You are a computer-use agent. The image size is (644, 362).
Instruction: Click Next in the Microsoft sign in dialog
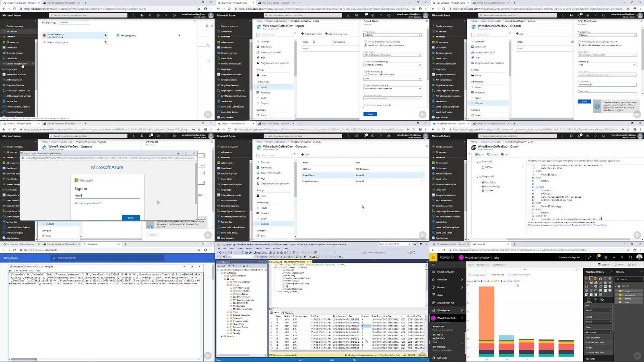tap(131, 218)
